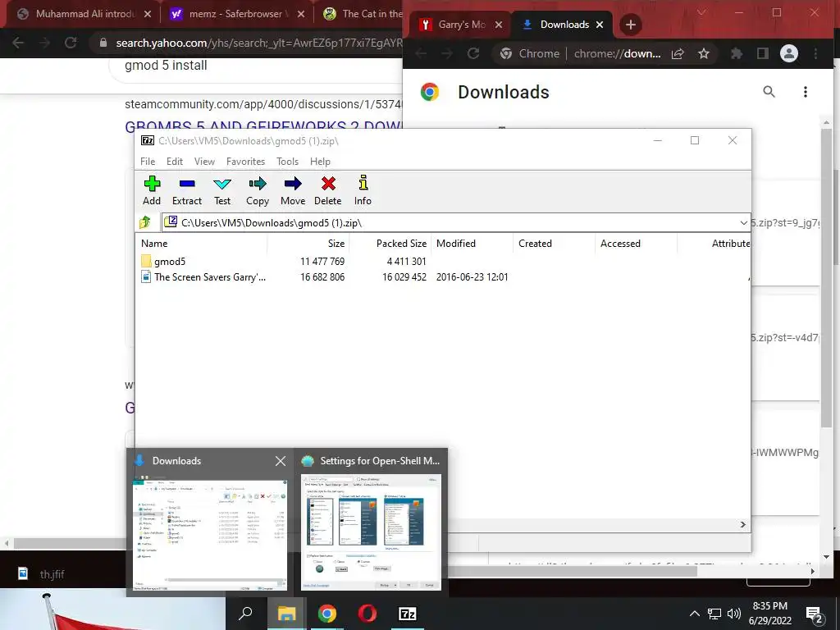Click the Copy toolbar icon in 7-Zip
Screen dimensions: 840x630
tap(257, 190)
